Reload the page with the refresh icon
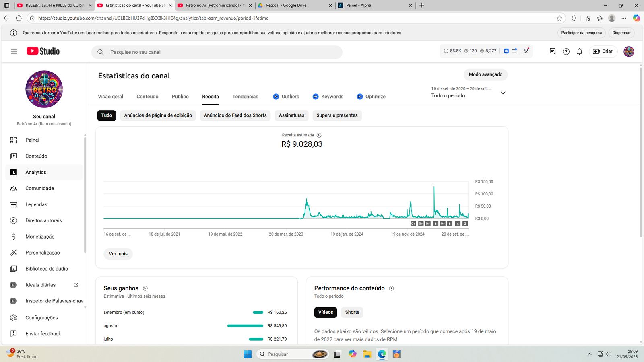The width and height of the screenshot is (644, 362). [19, 18]
